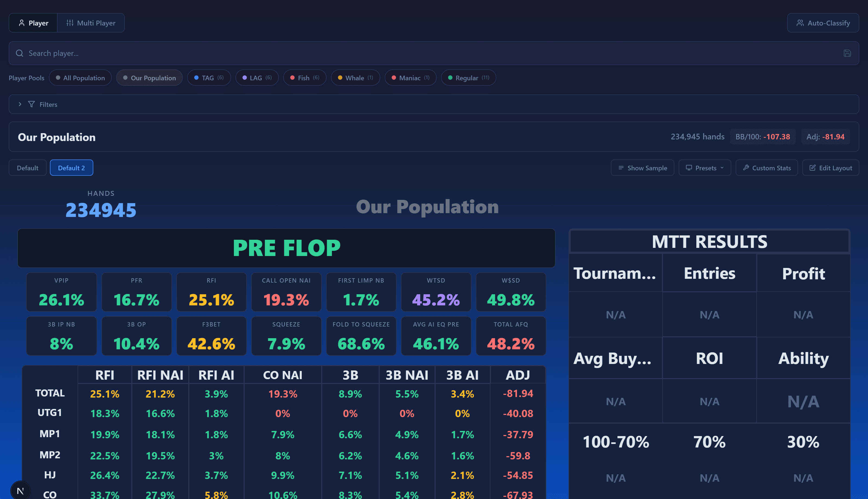Click the Presets monitor icon

click(x=689, y=168)
